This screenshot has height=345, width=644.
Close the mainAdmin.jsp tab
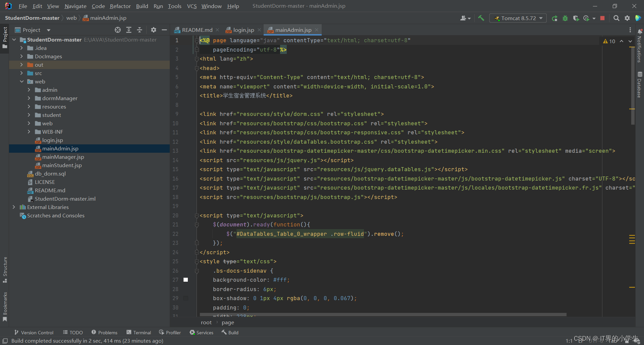(x=317, y=30)
